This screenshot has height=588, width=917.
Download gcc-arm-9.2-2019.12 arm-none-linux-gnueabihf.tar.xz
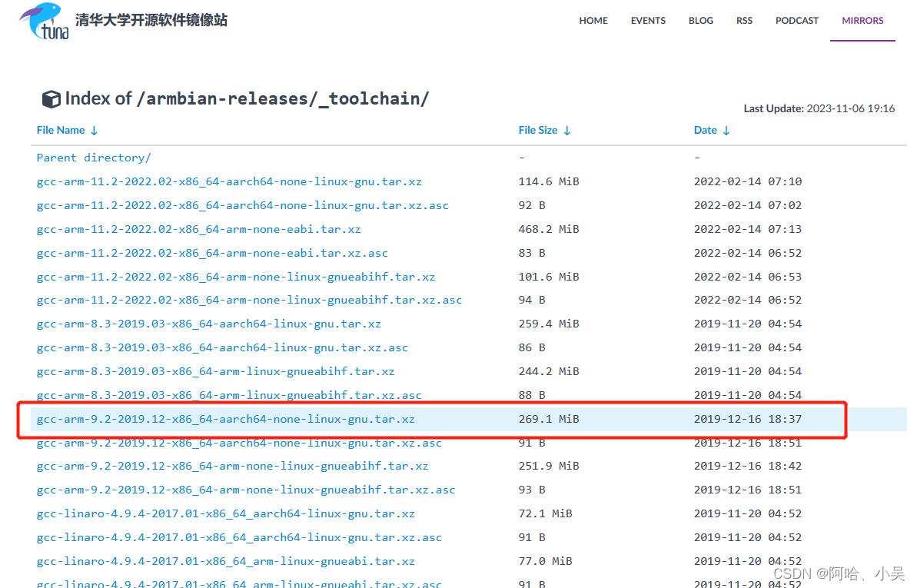point(232,466)
